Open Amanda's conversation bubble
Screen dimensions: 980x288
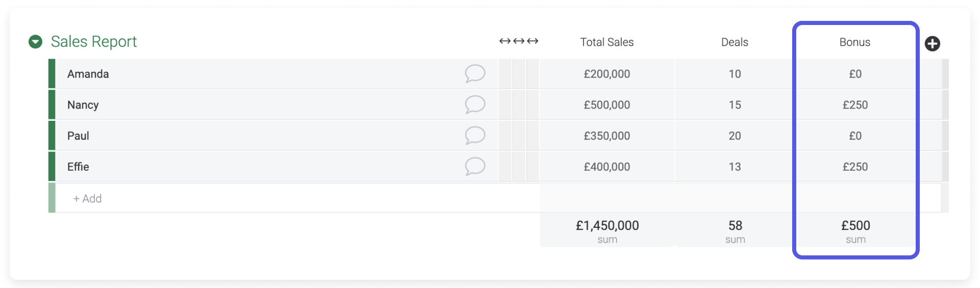[x=475, y=74]
